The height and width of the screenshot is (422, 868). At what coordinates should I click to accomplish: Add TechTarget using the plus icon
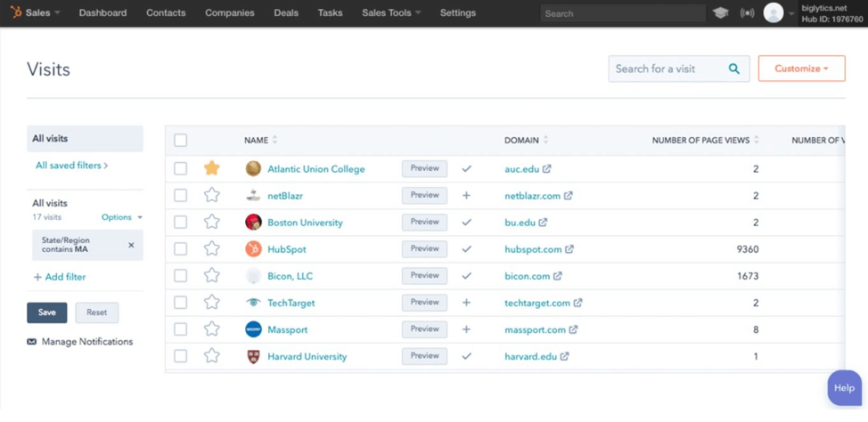pos(466,303)
